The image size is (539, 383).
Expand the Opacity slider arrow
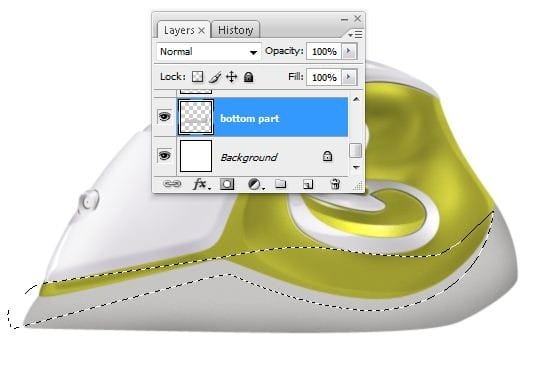(x=349, y=51)
